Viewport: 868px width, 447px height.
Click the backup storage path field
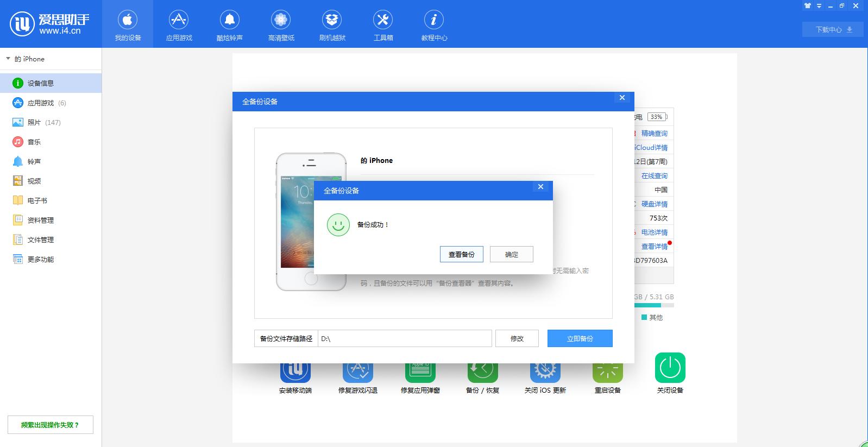click(x=405, y=338)
